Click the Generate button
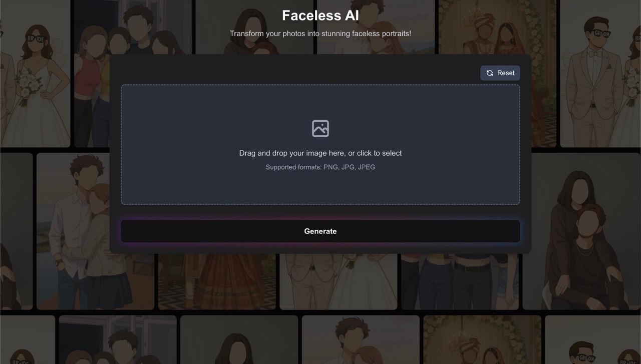The width and height of the screenshot is (641, 364). click(320, 231)
